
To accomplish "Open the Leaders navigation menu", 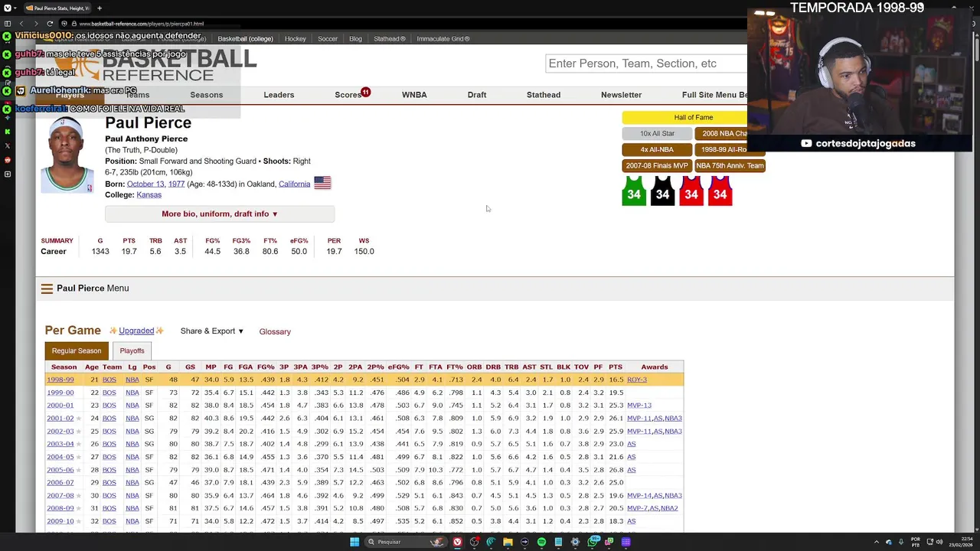I will click(x=279, y=95).
